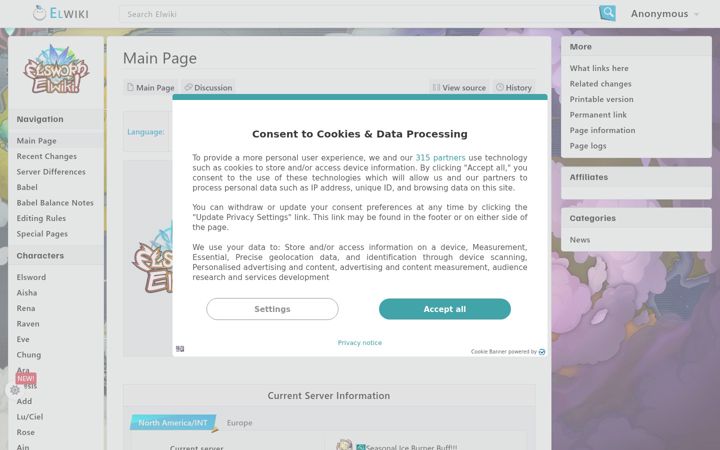The height and width of the screenshot is (450, 720).
Task: Open Elsword character page
Action: (31, 277)
